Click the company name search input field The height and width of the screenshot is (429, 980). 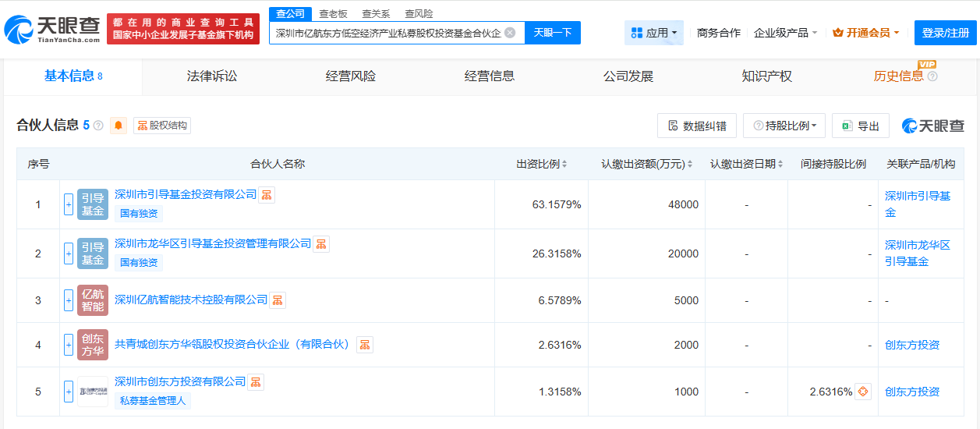(x=387, y=33)
